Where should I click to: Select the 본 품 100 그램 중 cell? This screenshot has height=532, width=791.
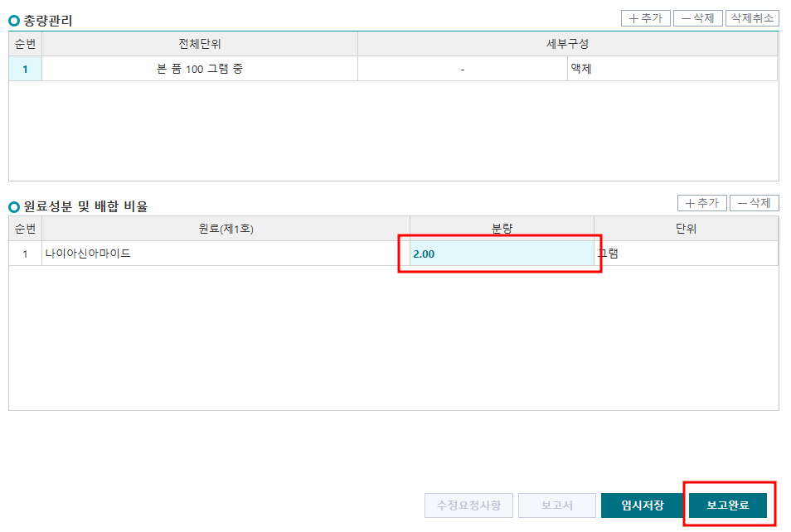coord(200,69)
